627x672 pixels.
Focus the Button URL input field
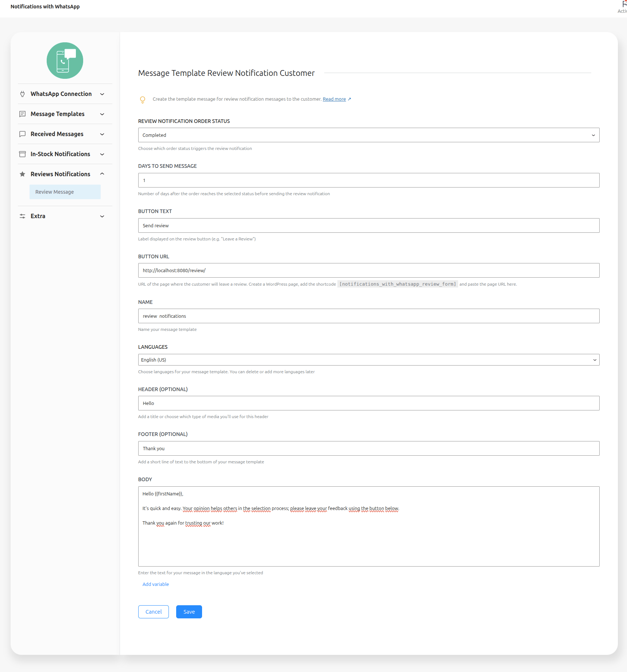point(368,270)
